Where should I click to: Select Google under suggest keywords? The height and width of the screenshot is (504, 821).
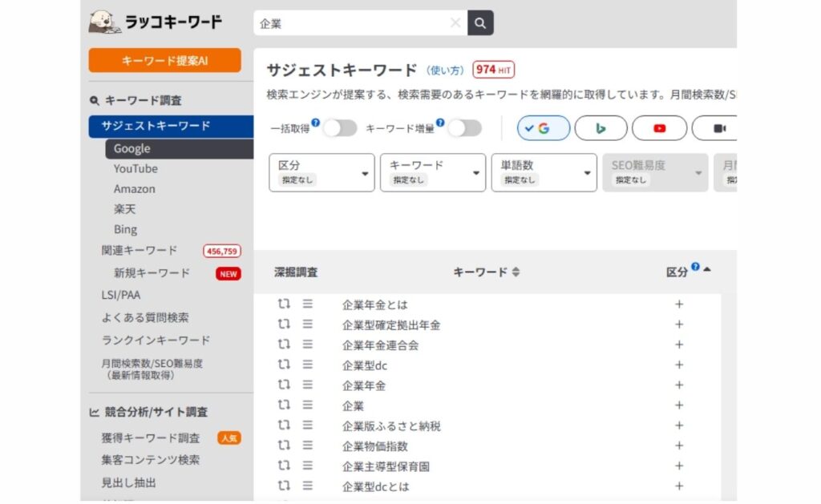click(179, 148)
